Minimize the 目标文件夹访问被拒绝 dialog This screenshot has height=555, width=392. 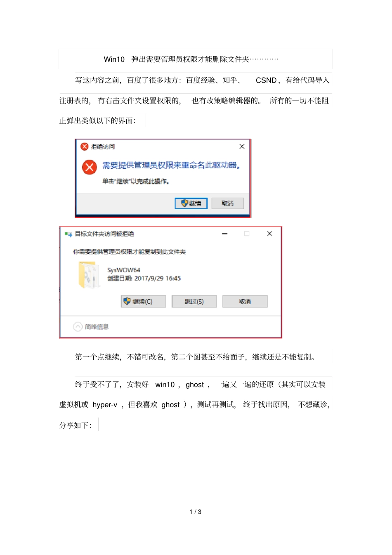225,234
